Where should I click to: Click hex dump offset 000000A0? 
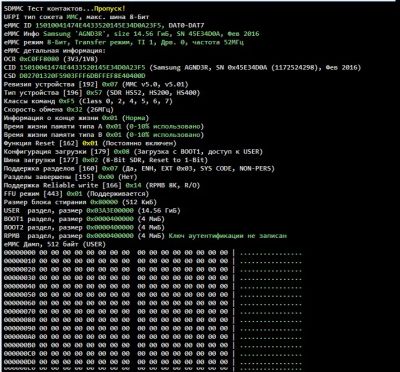19,337
